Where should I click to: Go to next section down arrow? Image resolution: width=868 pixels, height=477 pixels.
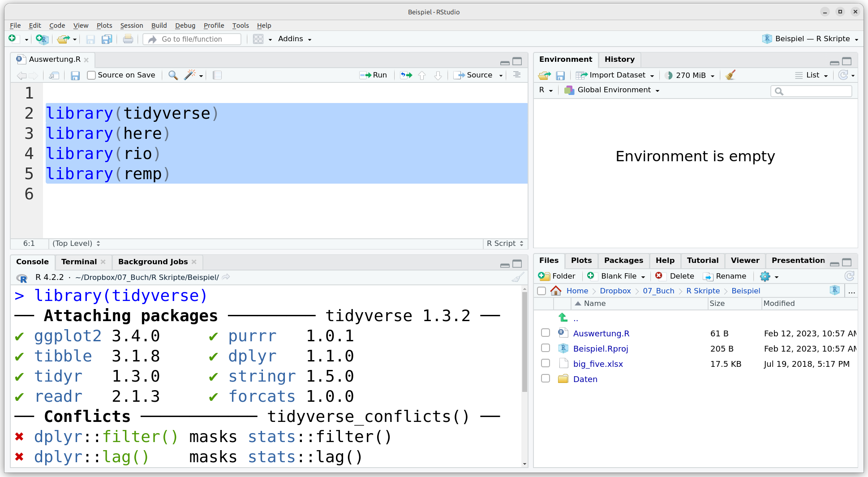point(438,75)
